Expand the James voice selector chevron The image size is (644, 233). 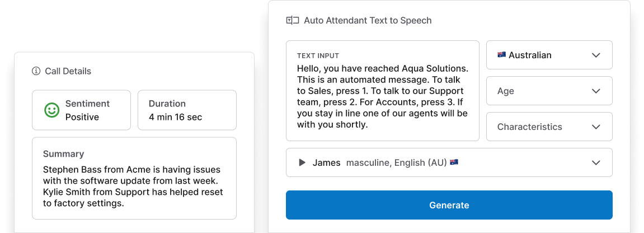[x=596, y=162]
